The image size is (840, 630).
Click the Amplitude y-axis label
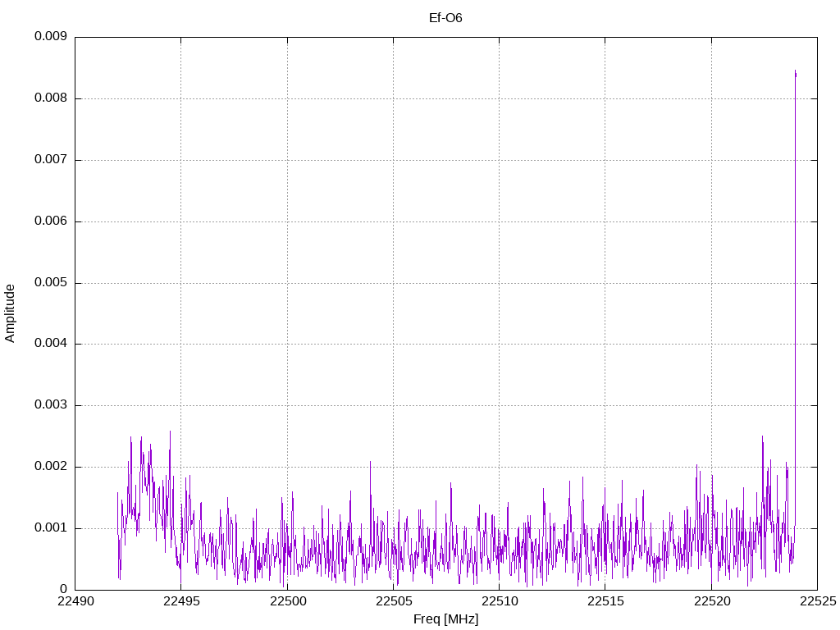point(10,313)
